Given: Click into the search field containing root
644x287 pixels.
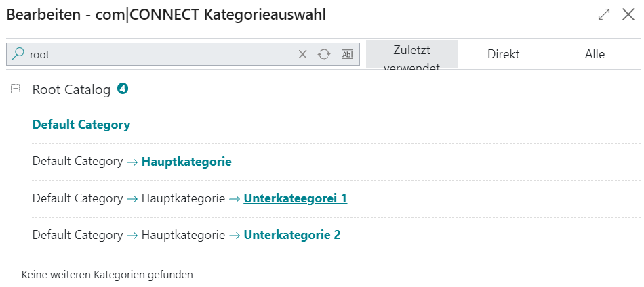Looking at the screenshot, I should point(160,54).
